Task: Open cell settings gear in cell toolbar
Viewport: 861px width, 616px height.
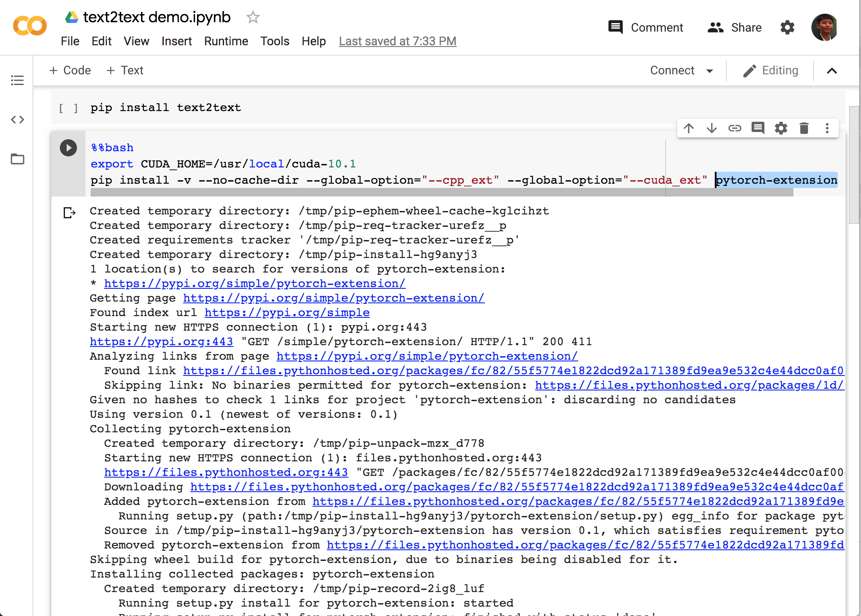Action: click(x=781, y=128)
